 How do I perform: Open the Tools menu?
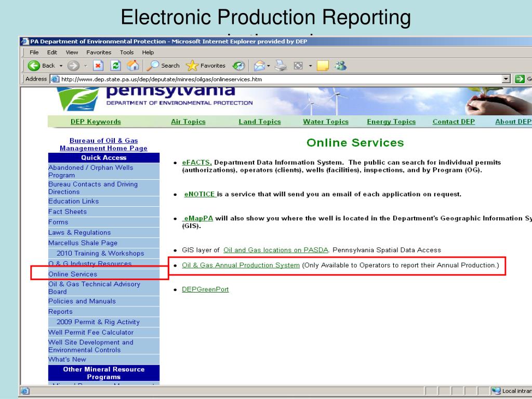[x=127, y=52]
